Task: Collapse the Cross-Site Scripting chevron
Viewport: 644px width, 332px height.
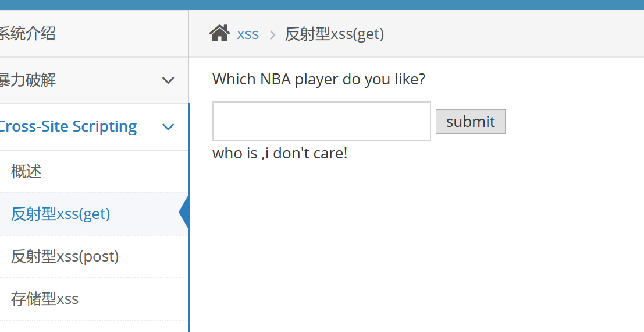Action: 168,127
